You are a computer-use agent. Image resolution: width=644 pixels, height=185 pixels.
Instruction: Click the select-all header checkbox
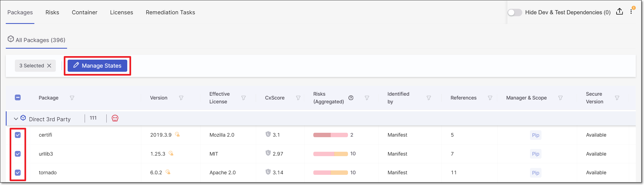(x=18, y=98)
